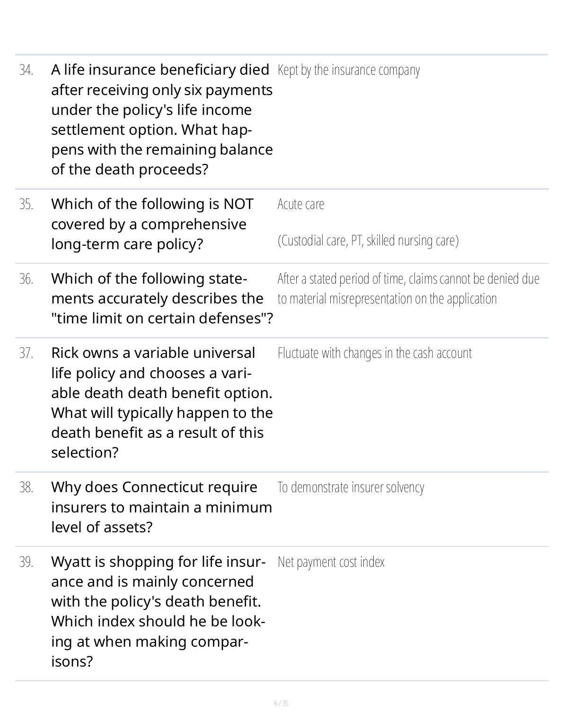The image size is (563, 728).
Task: Click question number 36
Action: point(26,279)
